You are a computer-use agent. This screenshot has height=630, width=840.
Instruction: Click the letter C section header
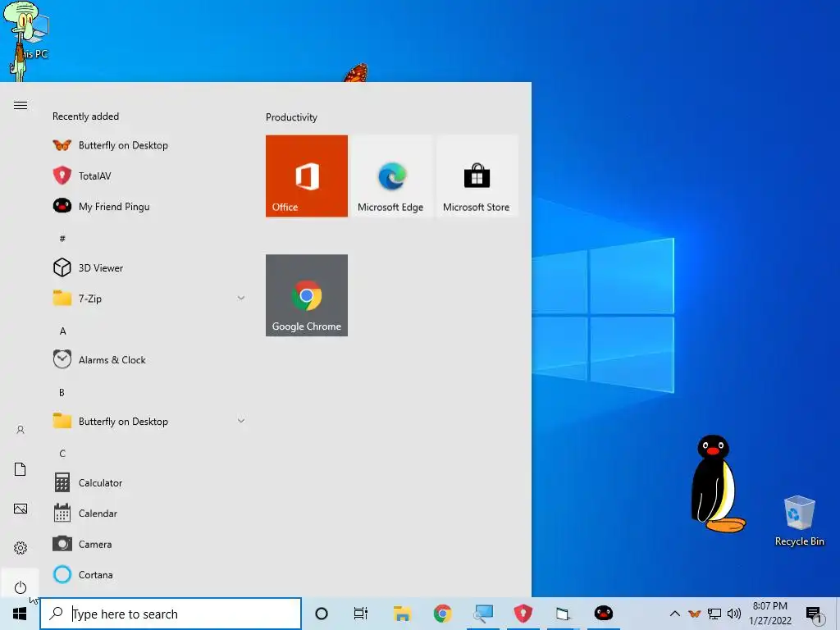pyautogui.click(x=62, y=454)
